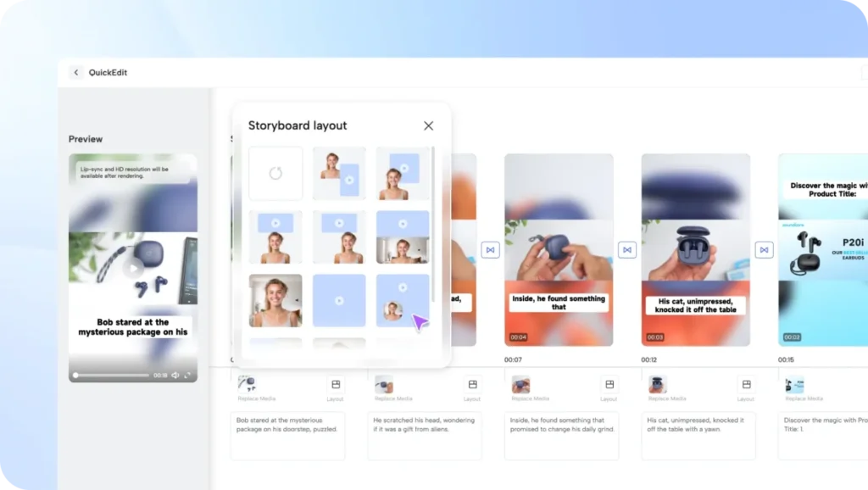Close the Storyboard layout panel
The width and height of the screenshot is (868, 490).
click(428, 125)
